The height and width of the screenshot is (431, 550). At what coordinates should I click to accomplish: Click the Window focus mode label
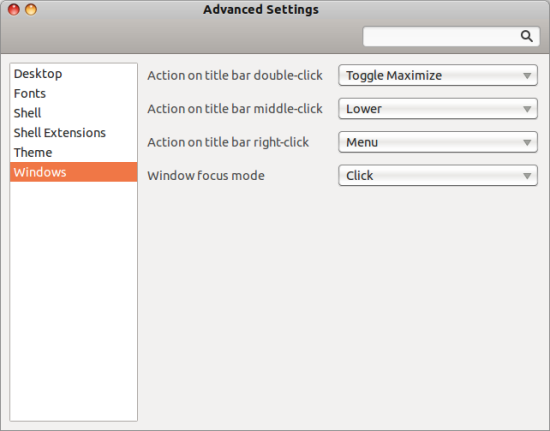tap(206, 175)
